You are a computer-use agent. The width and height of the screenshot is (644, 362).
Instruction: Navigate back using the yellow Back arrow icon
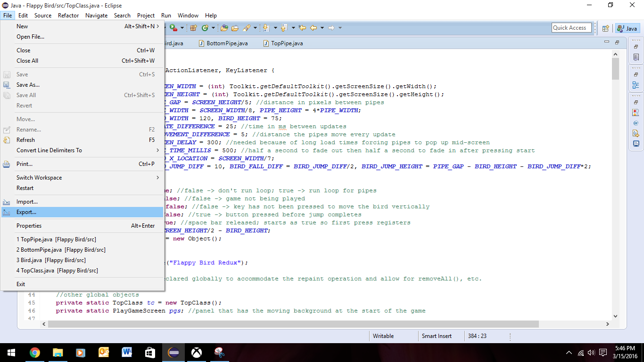(x=314, y=27)
